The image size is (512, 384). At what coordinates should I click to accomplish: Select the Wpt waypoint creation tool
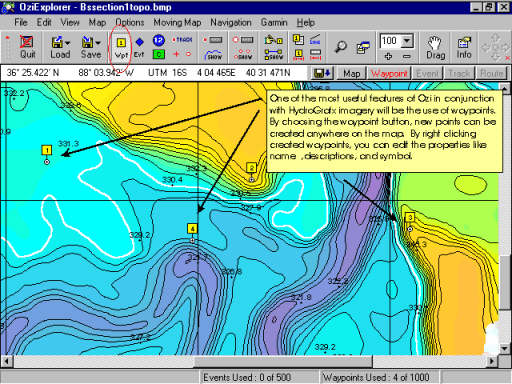point(121,48)
